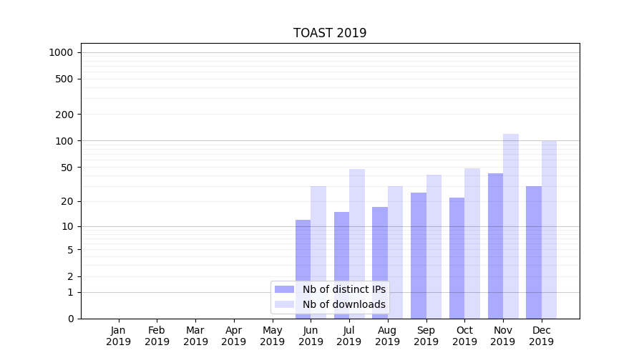644x358 pixels.
Task: Click the October distinct IPs bar
Action: pyautogui.click(x=457, y=258)
